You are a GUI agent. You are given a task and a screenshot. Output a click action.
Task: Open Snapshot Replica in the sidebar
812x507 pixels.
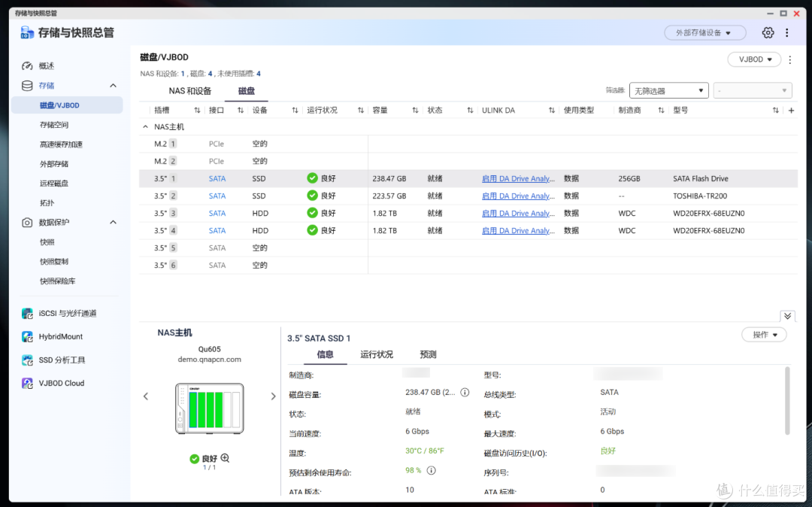coord(54,262)
